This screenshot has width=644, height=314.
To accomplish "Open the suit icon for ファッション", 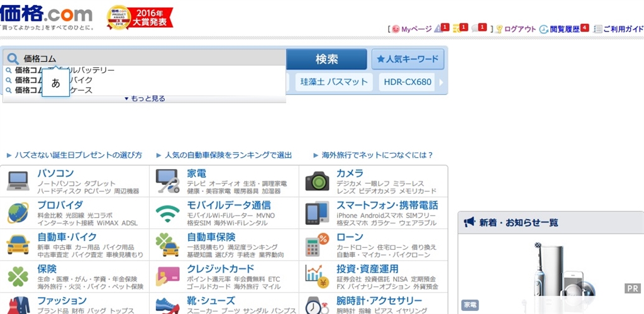I will pyautogui.click(x=18, y=306).
